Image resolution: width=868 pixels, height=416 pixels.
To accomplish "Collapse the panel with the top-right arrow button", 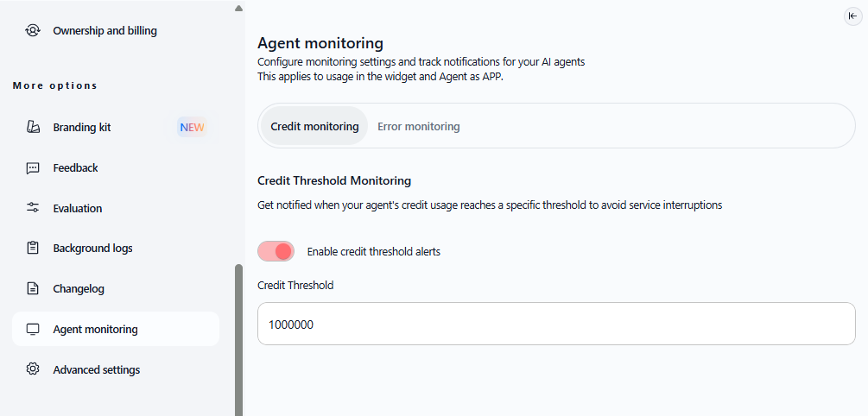I will coord(852,16).
